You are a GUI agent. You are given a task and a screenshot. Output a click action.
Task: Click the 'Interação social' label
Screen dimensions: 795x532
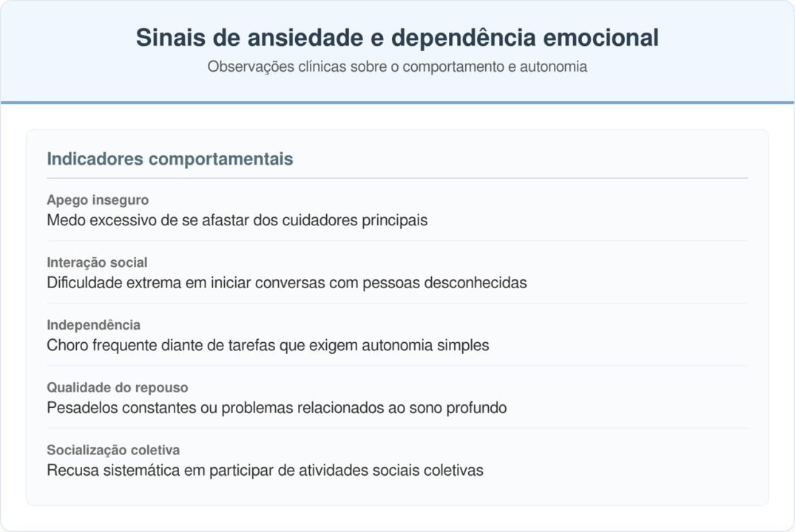[x=97, y=262]
